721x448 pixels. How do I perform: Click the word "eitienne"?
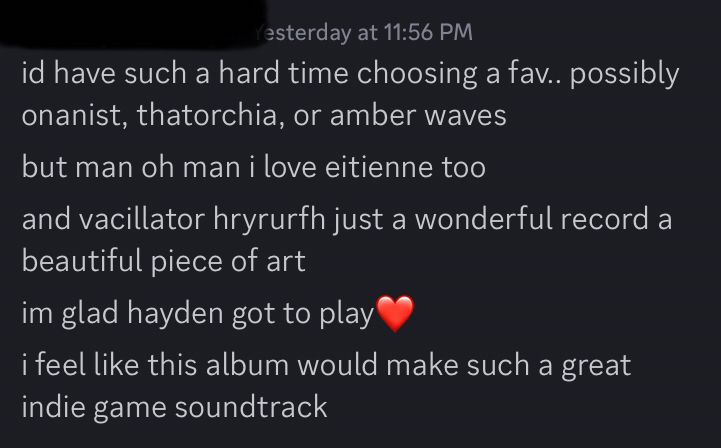379,167
